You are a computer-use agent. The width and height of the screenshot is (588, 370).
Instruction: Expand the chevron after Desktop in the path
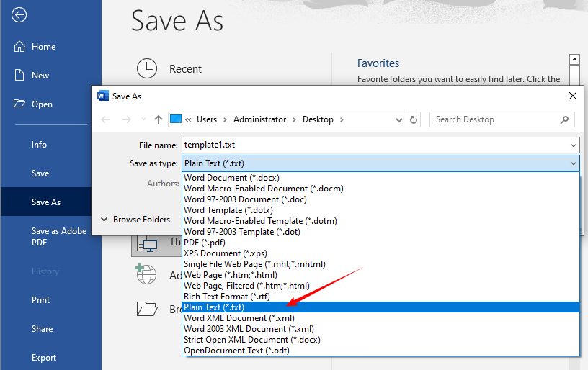(x=342, y=119)
